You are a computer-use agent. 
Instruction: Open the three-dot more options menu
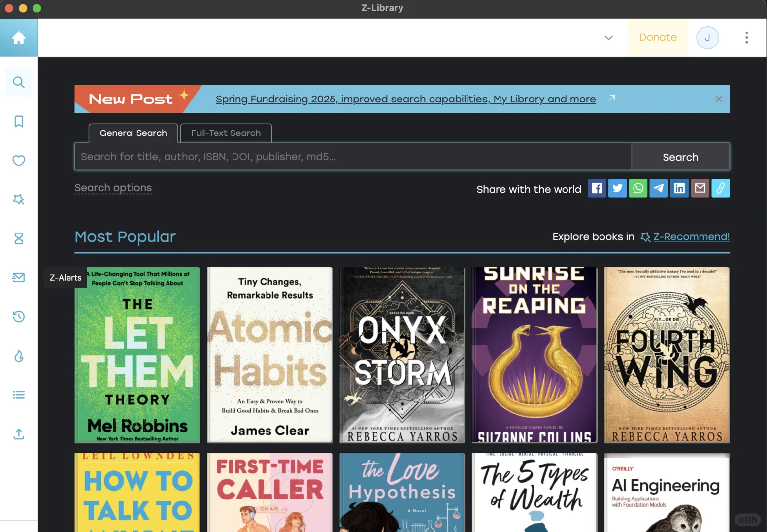747,38
